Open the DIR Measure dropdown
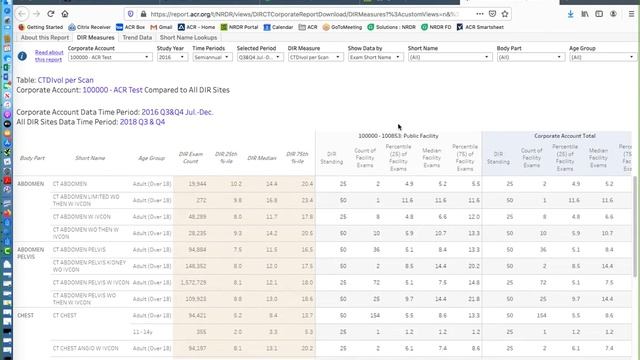Image resolution: width=640 pixels, height=360 pixels. tap(315, 57)
